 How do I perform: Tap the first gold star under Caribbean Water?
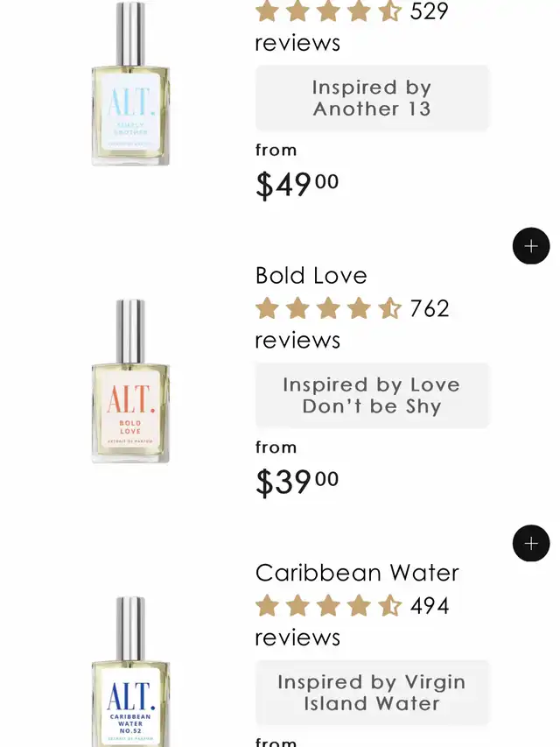click(x=267, y=606)
